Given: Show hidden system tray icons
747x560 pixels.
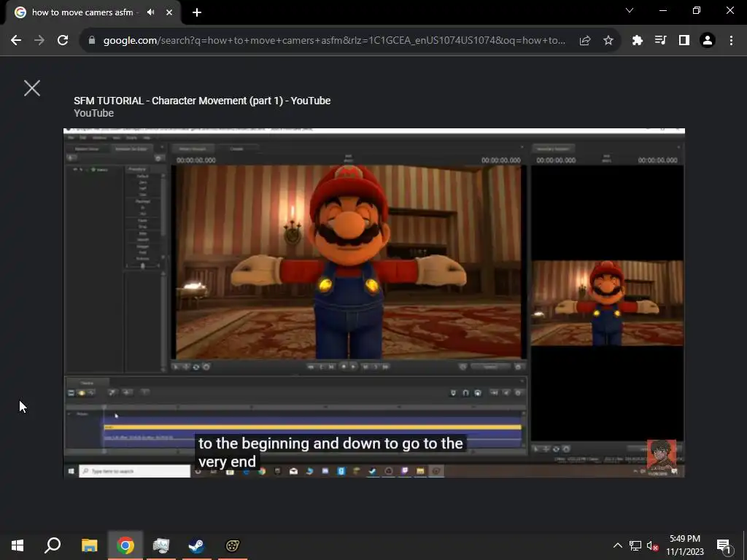Looking at the screenshot, I should coord(617,545).
